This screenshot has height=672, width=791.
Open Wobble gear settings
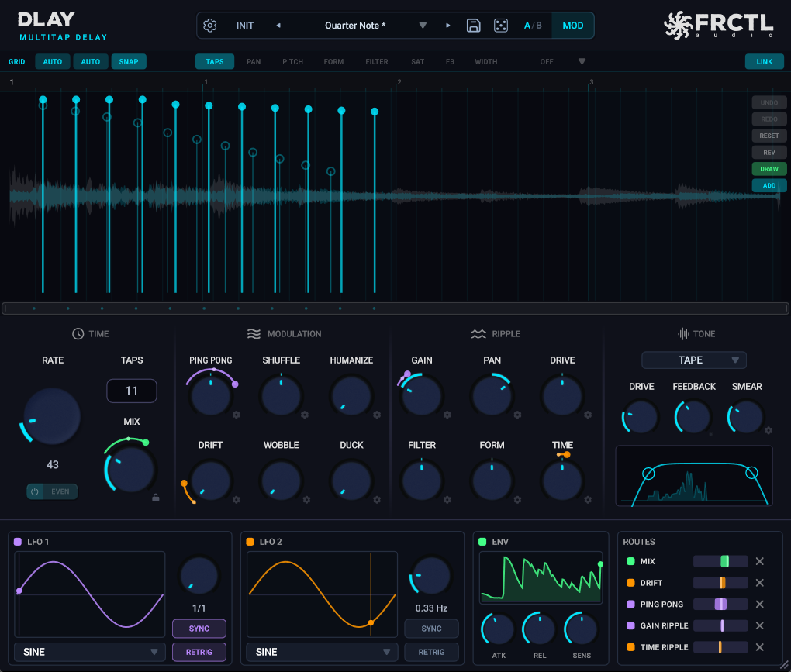(306, 500)
